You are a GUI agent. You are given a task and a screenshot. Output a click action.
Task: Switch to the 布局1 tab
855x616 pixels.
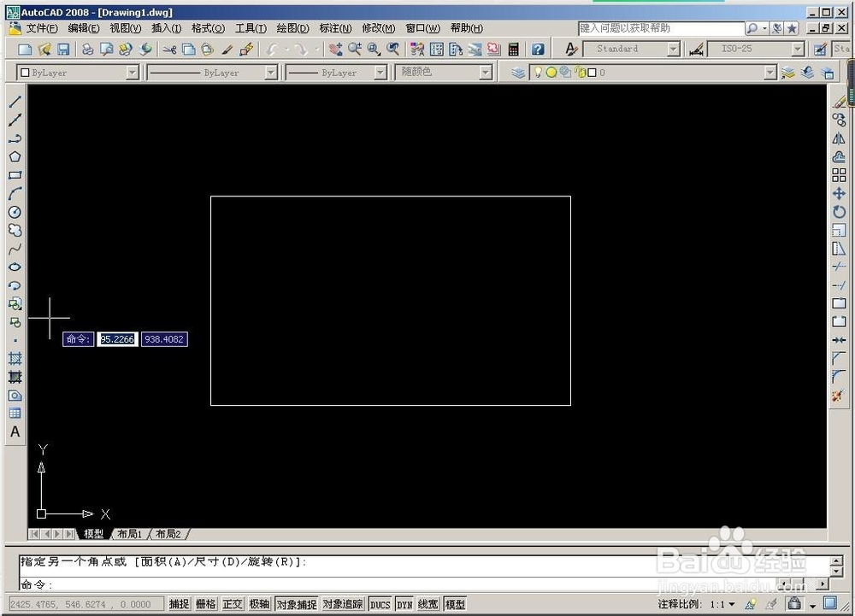point(130,534)
